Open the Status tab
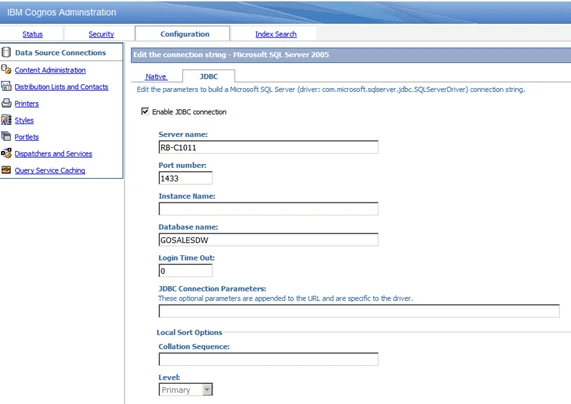This screenshot has width=571, height=404. click(x=32, y=34)
